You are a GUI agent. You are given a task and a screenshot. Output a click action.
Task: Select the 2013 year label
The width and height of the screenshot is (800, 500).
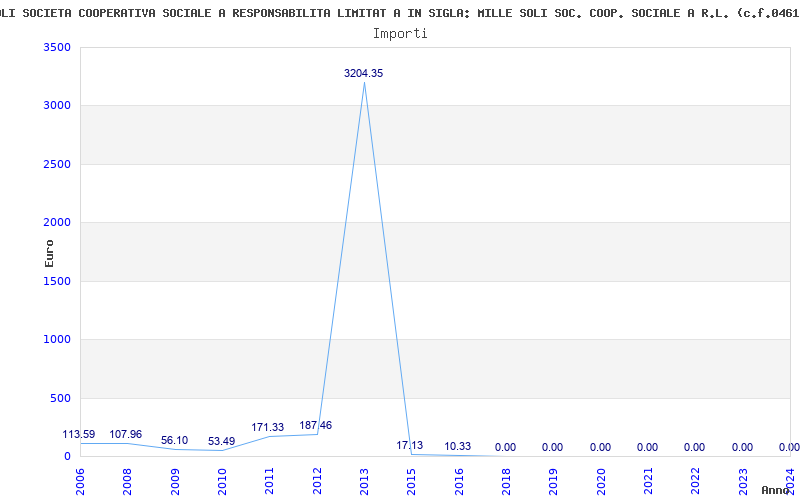364,482
